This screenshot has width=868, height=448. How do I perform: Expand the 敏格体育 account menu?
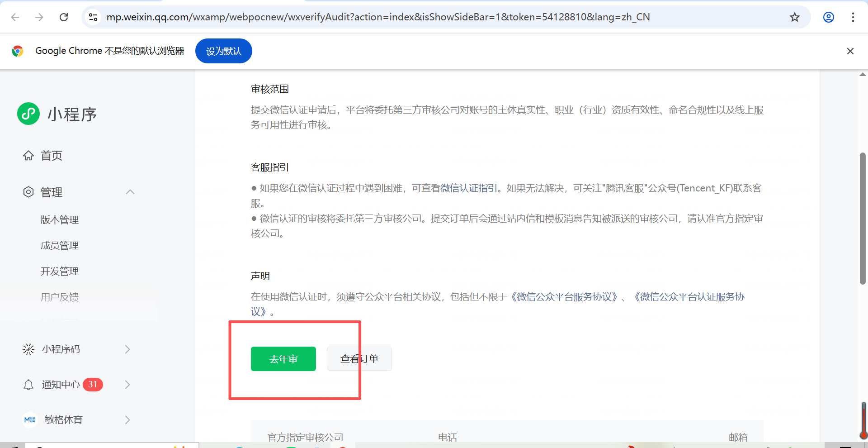click(x=127, y=420)
